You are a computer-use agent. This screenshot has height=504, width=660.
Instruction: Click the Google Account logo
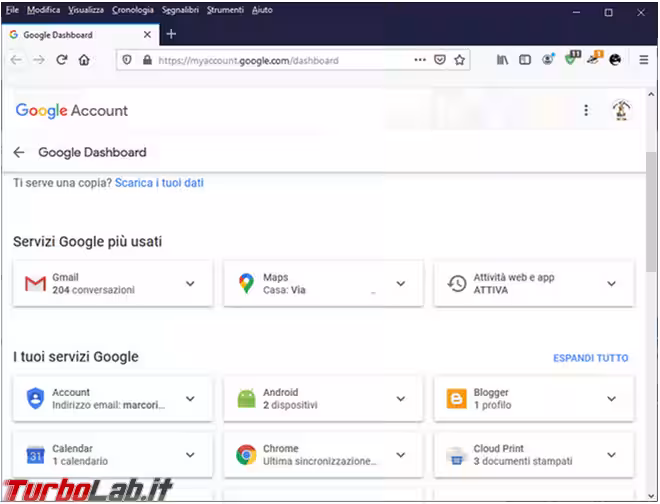[x=72, y=110]
